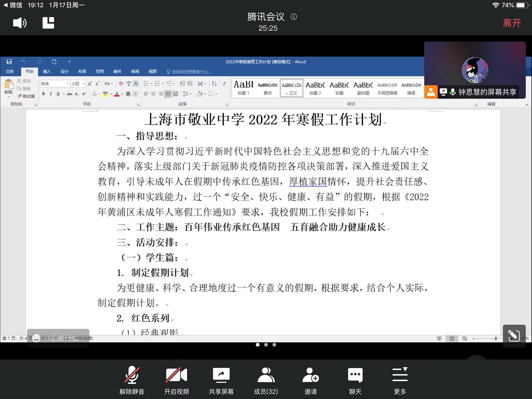Image resolution: width=532 pixels, height=399 pixels.
Task: Open meeting info icon next to 腾讯会议
Action: [x=294, y=17]
